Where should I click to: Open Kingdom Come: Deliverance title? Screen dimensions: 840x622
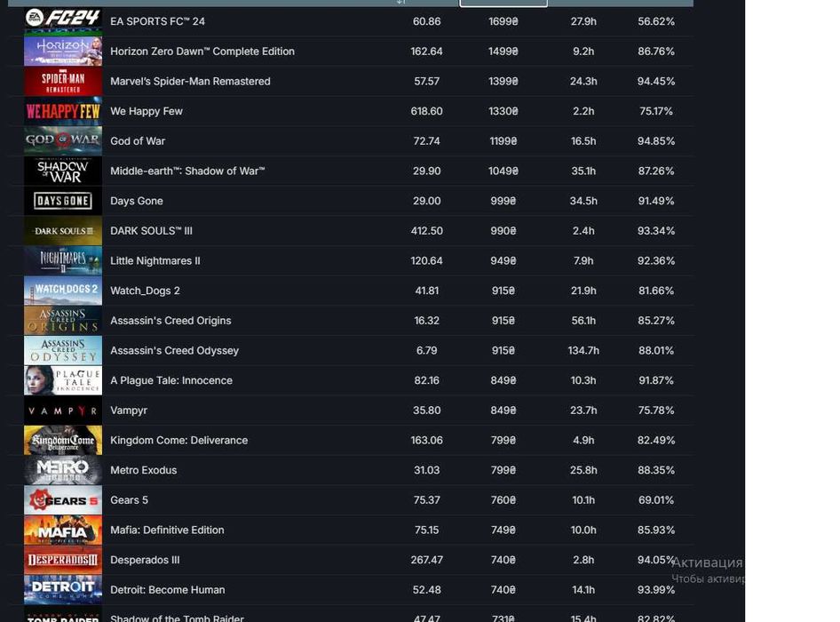point(179,440)
